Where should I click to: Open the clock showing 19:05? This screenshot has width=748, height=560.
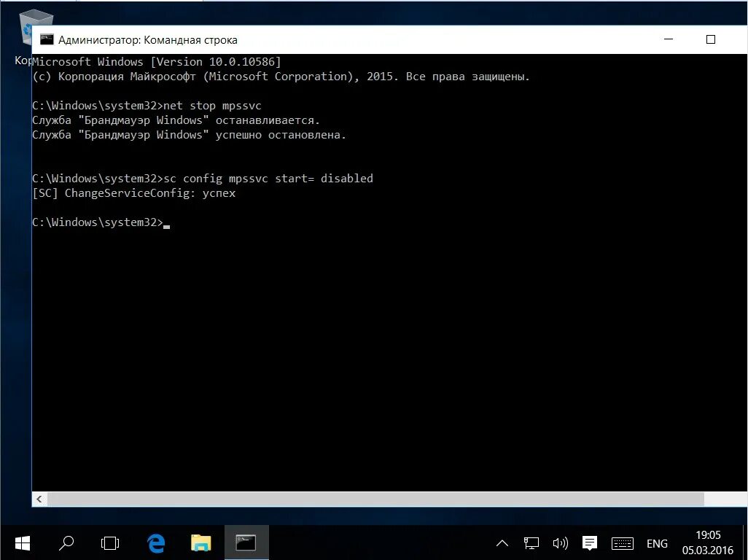(707, 542)
